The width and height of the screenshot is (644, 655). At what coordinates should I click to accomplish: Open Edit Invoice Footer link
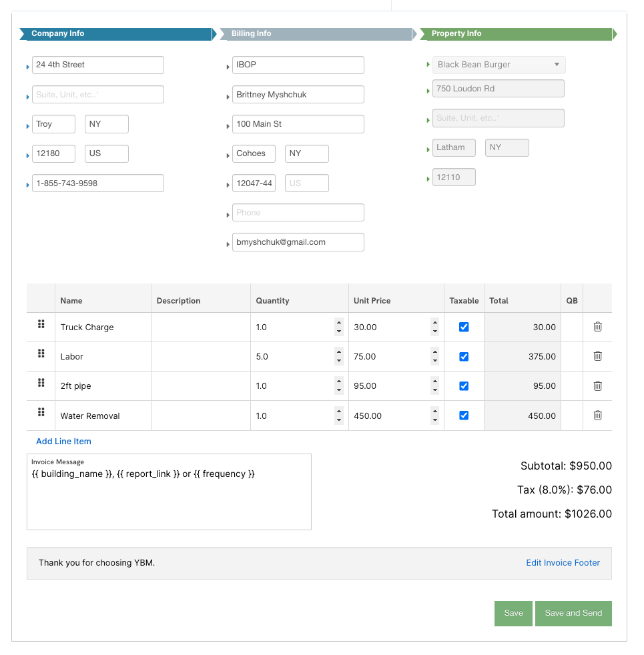coord(563,563)
